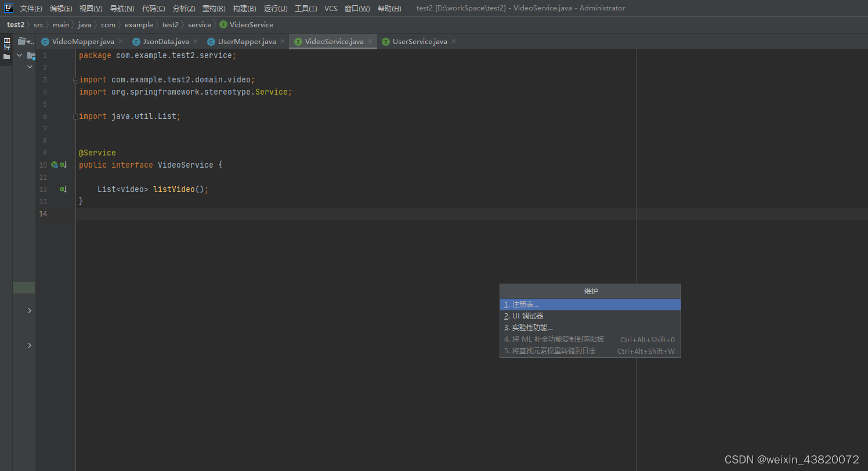Click the VideoService interface icon in breadcrumb

tap(223, 25)
